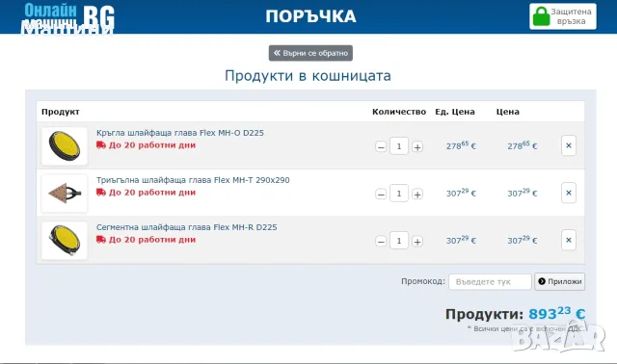Screen dimensions: 617x364
Task: Open Flex MH-O D225 round head thumbnail
Action: (65, 145)
